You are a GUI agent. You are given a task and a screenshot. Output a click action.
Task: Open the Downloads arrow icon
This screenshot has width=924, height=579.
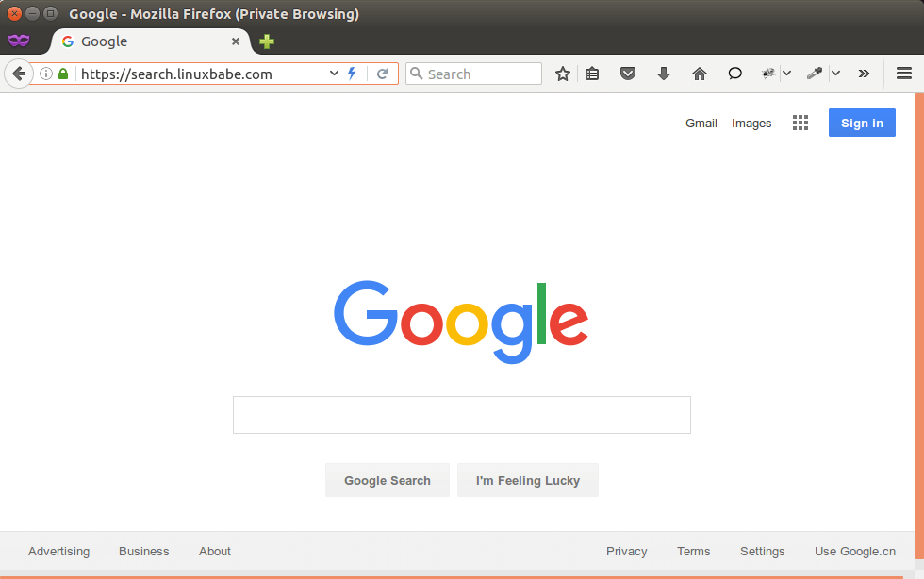664,74
